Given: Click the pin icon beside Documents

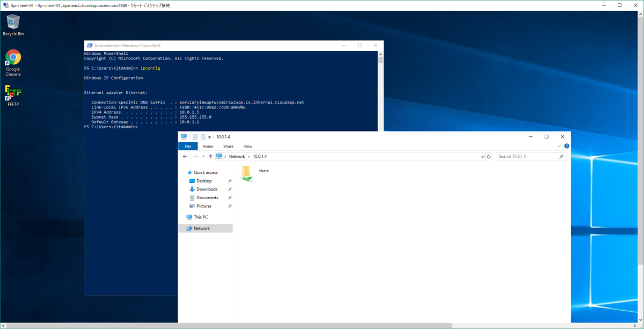Looking at the screenshot, I should point(230,198).
